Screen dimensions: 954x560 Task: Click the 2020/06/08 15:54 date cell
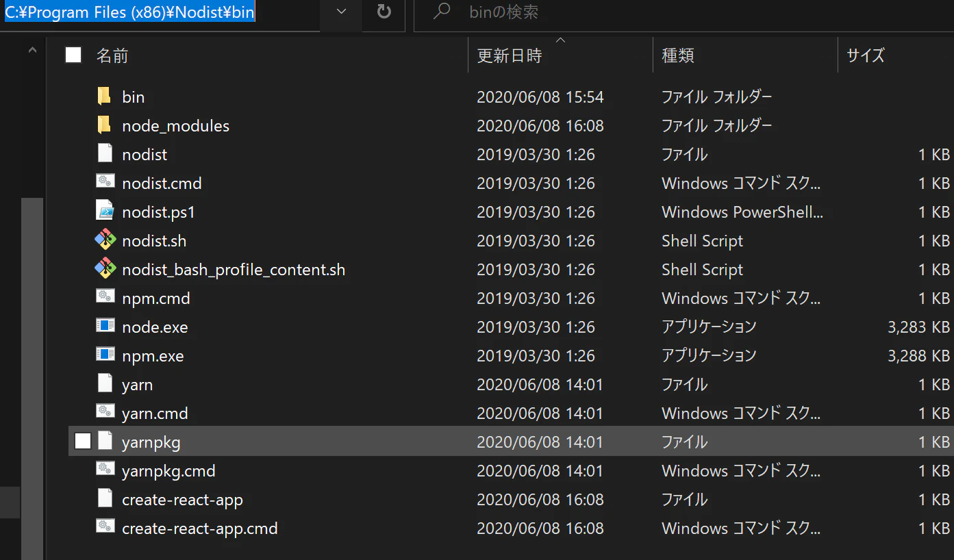[540, 97]
